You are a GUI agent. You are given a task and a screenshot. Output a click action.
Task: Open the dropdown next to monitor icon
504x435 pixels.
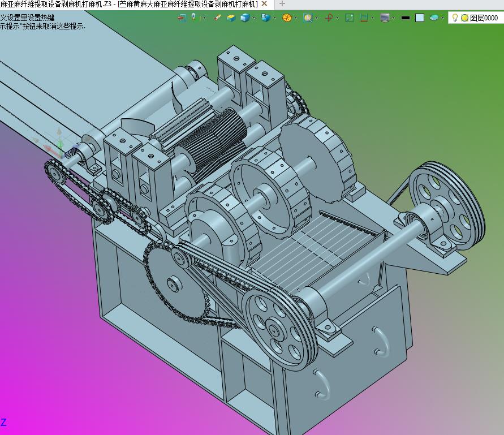point(394,18)
